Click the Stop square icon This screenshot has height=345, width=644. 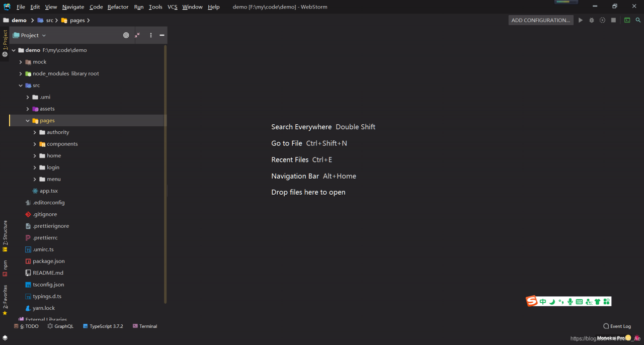click(613, 20)
